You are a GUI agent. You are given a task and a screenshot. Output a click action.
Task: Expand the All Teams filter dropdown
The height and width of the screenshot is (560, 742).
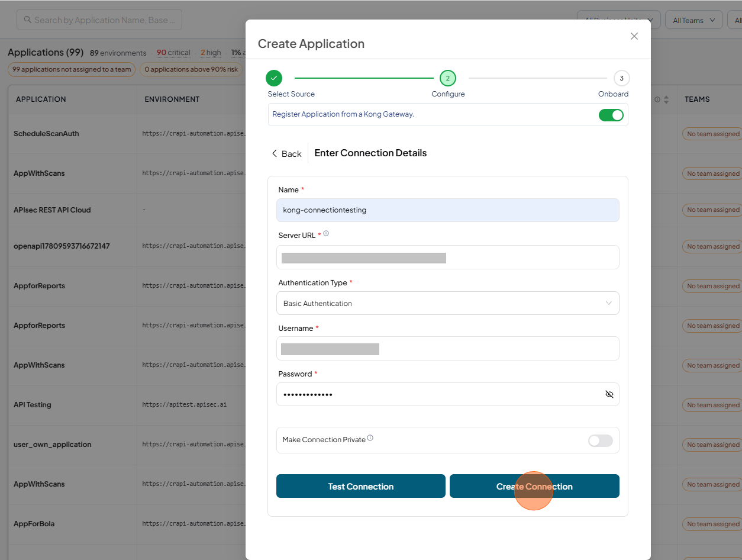[694, 20]
